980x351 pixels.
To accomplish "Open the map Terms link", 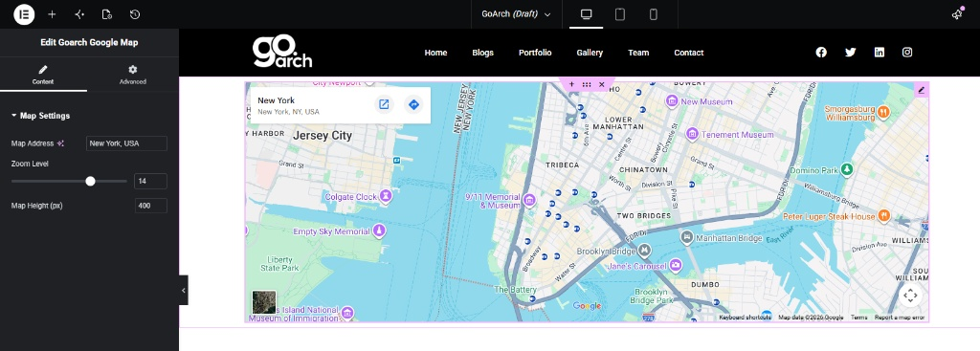I will (x=858, y=318).
